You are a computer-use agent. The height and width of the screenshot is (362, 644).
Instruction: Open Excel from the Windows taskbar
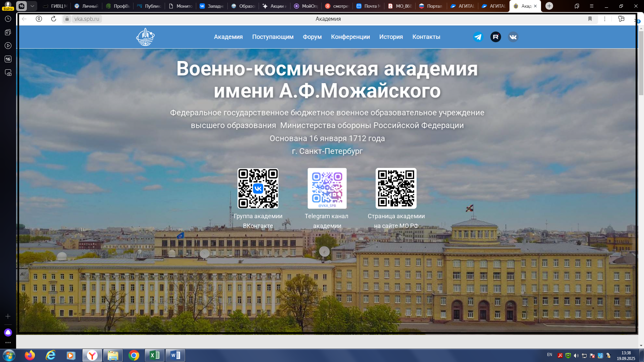155,355
